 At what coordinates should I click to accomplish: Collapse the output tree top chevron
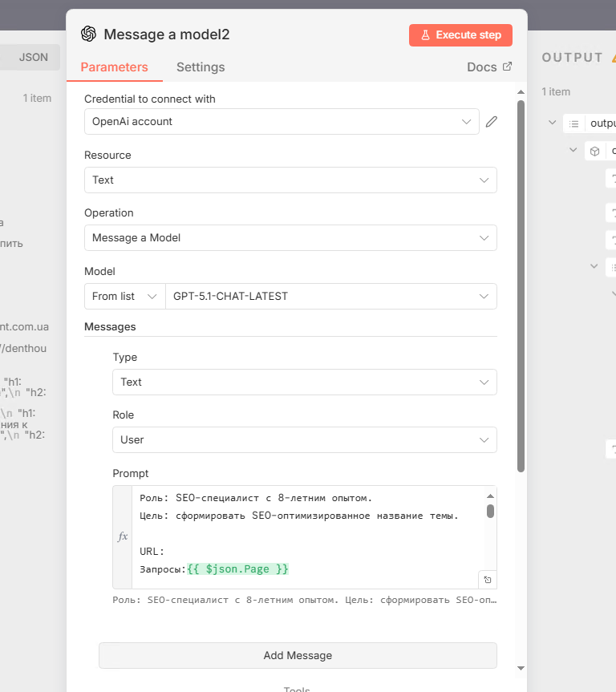click(x=552, y=122)
